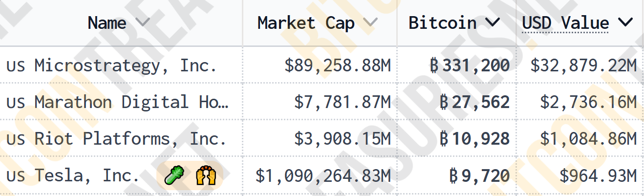Image resolution: width=644 pixels, height=196 pixels.
Task: Sort by the Name column arrow
Action: click(142, 22)
